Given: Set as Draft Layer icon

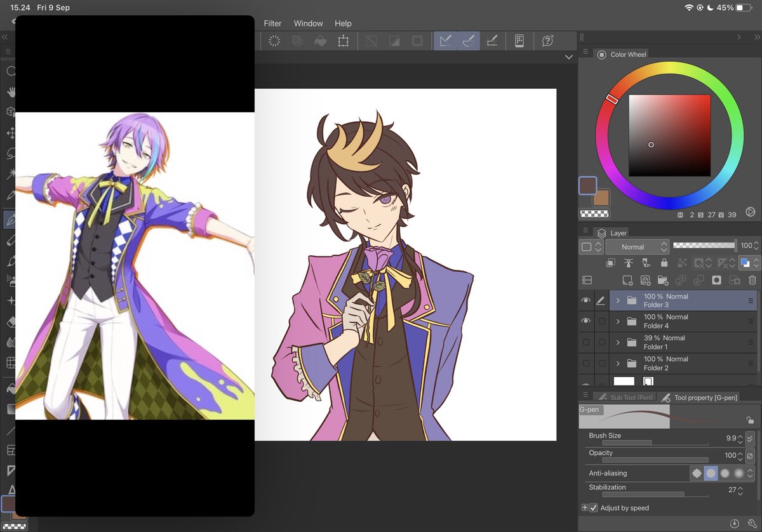Looking at the screenshot, I should [x=646, y=262].
